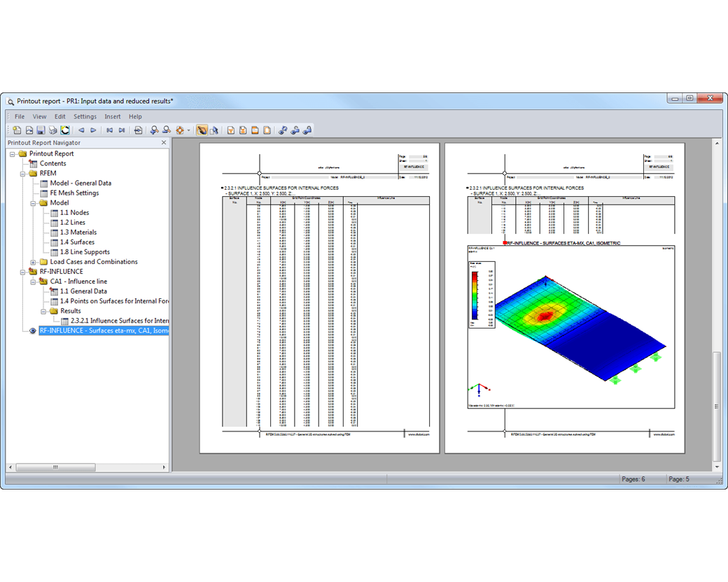Click eye icon beside RF-INFLUENCE Surfaces entry
The height and width of the screenshot is (582, 728).
32,331
